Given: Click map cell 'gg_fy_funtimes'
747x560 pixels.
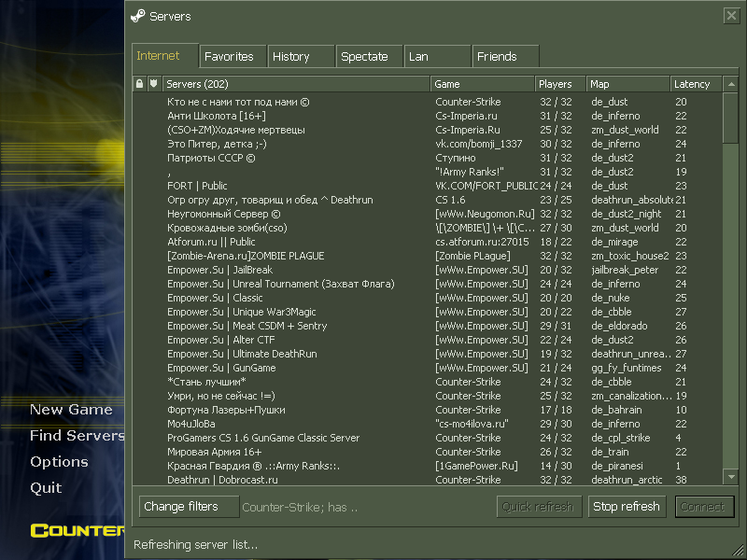Looking at the screenshot, I should point(627,368).
